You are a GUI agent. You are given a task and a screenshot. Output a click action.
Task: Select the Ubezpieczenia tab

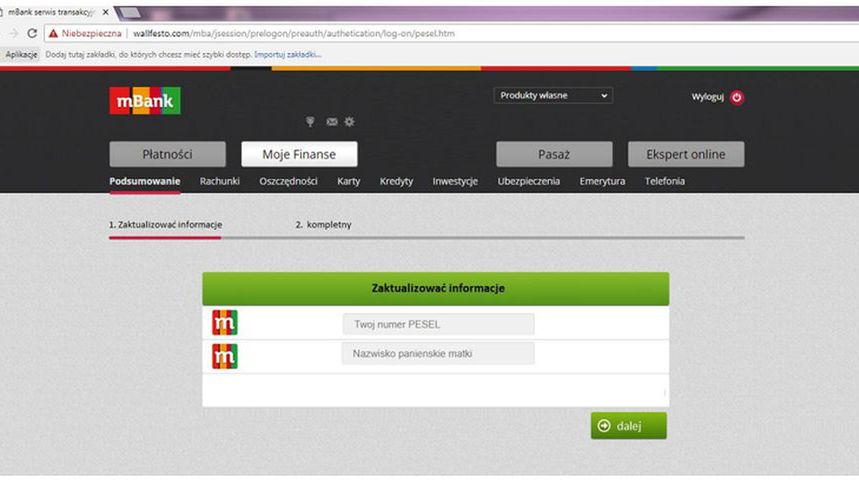pyautogui.click(x=529, y=181)
